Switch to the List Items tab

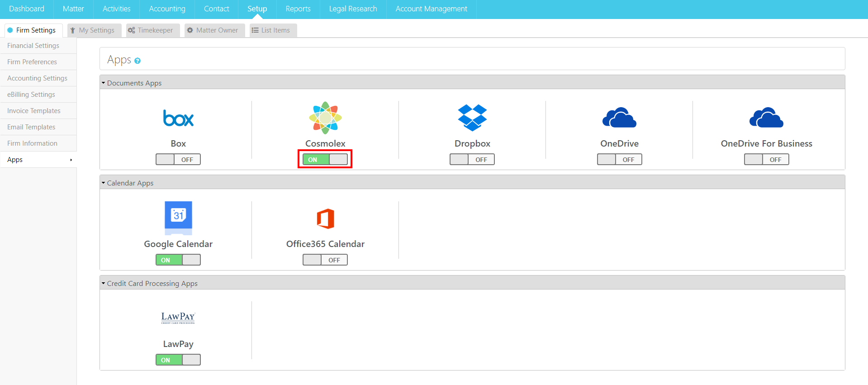[x=273, y=30]
